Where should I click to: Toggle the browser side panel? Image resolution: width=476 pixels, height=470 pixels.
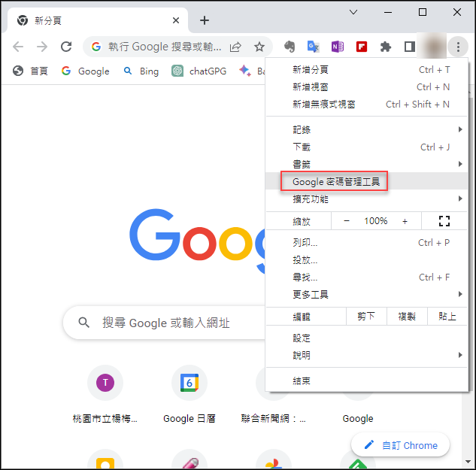click(410, 47)
